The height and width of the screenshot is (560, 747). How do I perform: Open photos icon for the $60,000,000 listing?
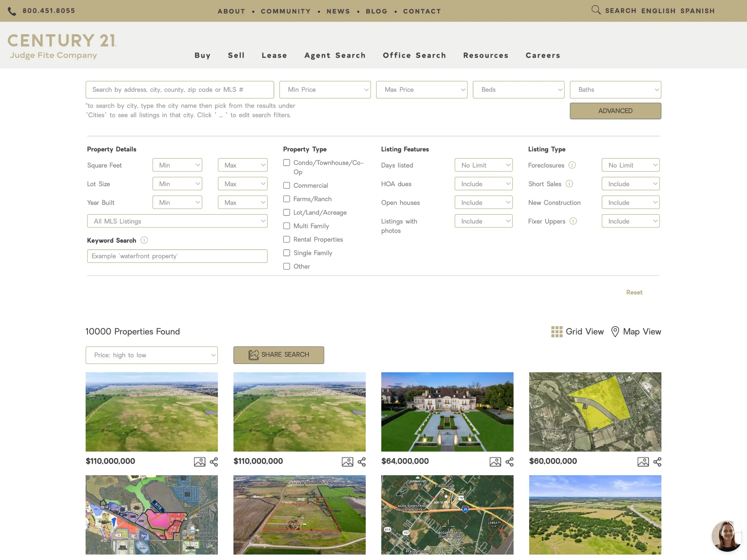click(643, 462)
